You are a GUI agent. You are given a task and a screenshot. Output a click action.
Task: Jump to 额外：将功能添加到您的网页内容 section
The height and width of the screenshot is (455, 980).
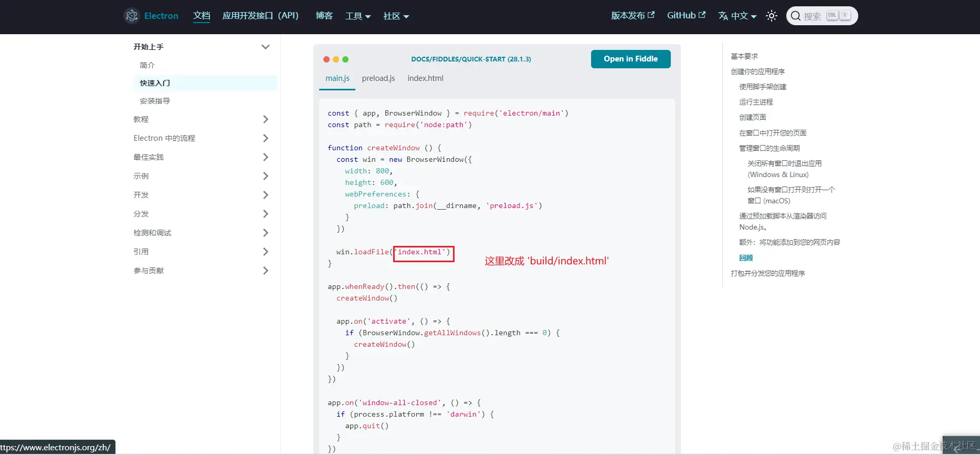pyautogui.click(x=789, y=242)
